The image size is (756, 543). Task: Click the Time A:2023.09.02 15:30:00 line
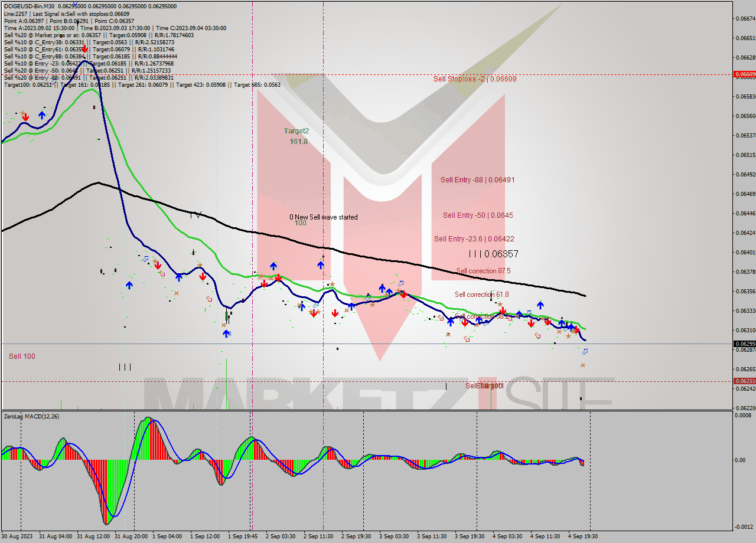pos(115,28)
